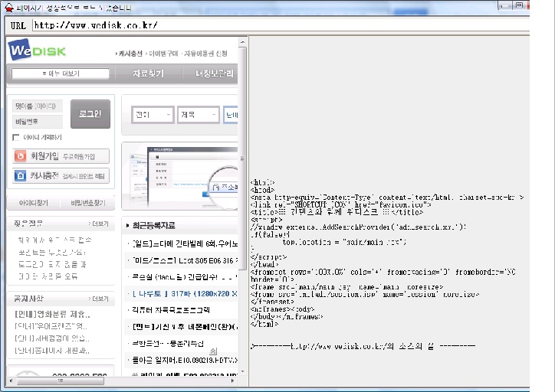Screen dimensions: 555x392
Task: Click the 로그인 button
Action: pyautogui.click(x=90, y=114)
